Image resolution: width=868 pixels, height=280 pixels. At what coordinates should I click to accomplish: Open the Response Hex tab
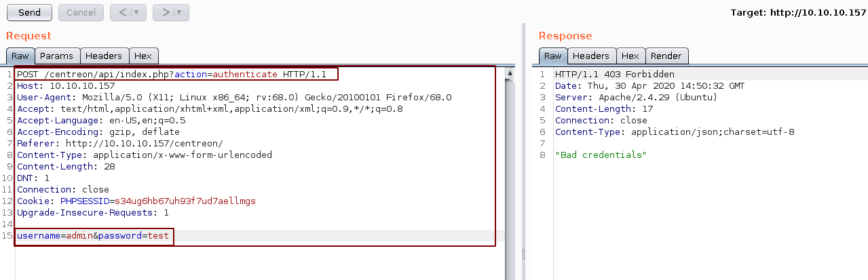[630, 56]
